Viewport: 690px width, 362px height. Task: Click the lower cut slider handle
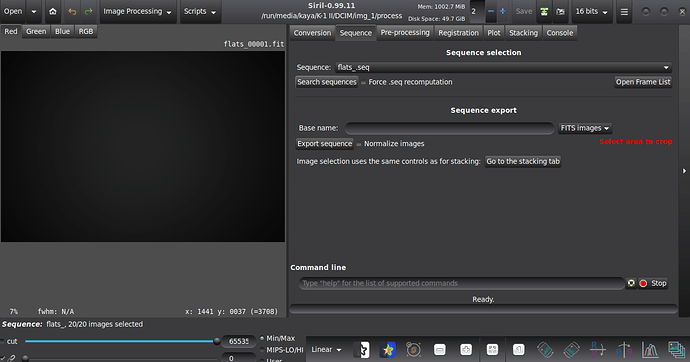tap(26, 358)
